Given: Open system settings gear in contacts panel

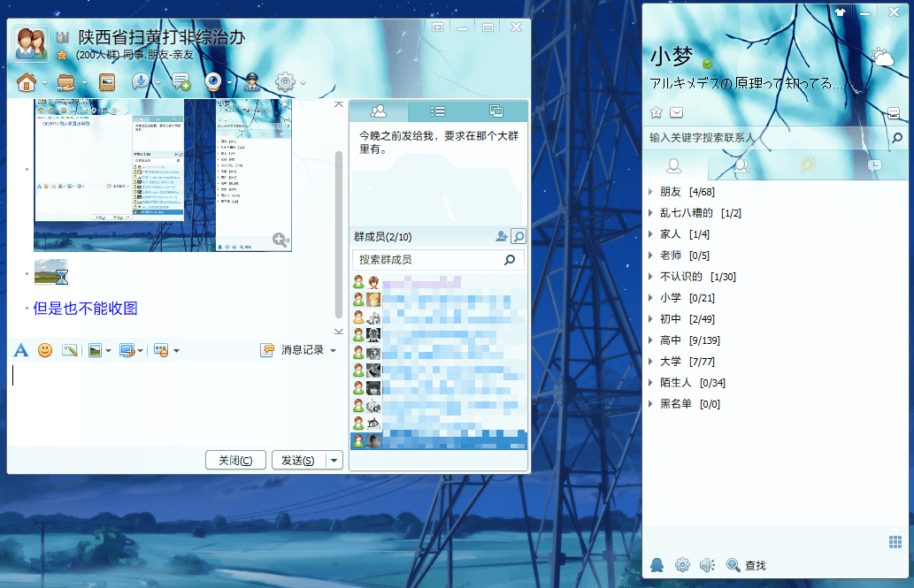Looking at the screenshot, I should tap(682, 564).
